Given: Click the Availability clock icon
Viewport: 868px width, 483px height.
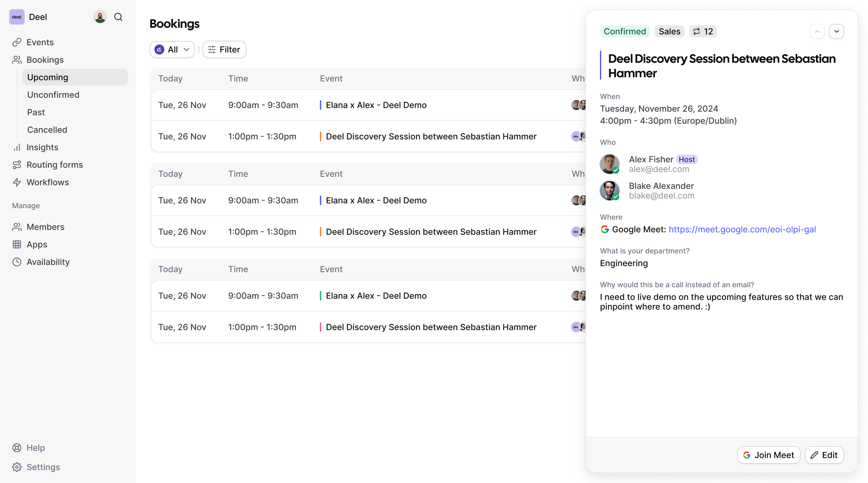Looking at the screenshot, I should (x=17, y=262).
